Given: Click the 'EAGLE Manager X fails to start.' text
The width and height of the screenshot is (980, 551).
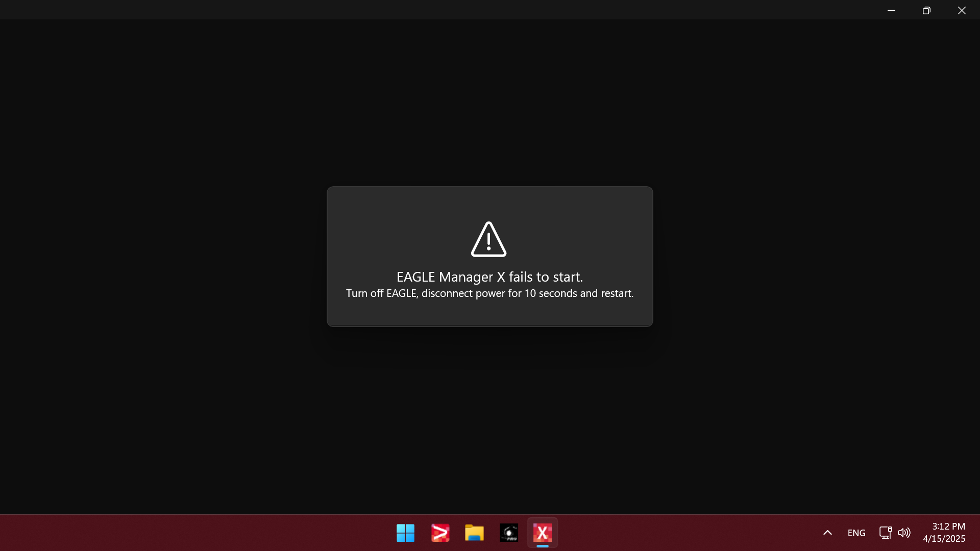Looking at the screenshot, I should (489, 277).
